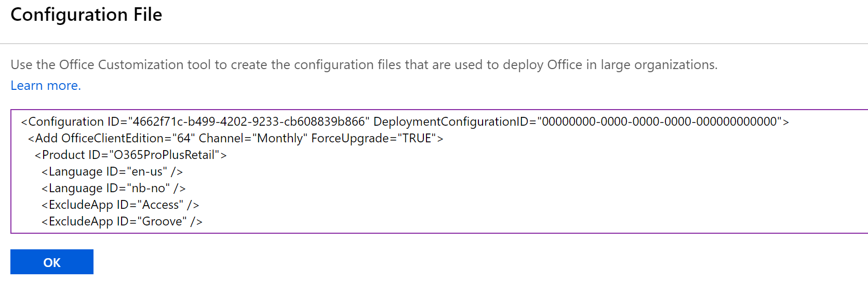Click the Office Customization tool description text
This screenshot has width=868, height=294.
click(x=364, y=65)
